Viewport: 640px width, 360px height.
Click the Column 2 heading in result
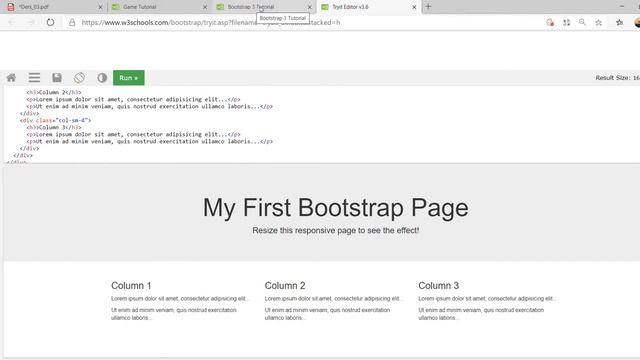285,285
